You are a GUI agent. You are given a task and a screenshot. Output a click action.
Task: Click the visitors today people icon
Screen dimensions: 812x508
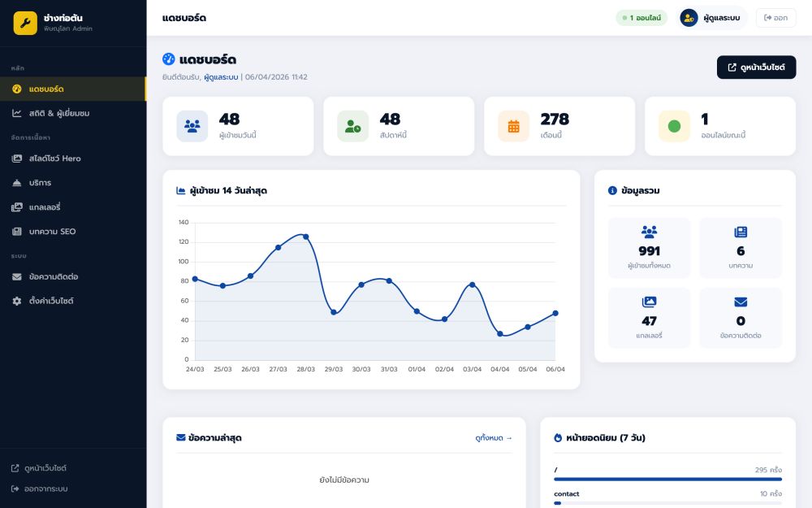click(x=192, y=126)
